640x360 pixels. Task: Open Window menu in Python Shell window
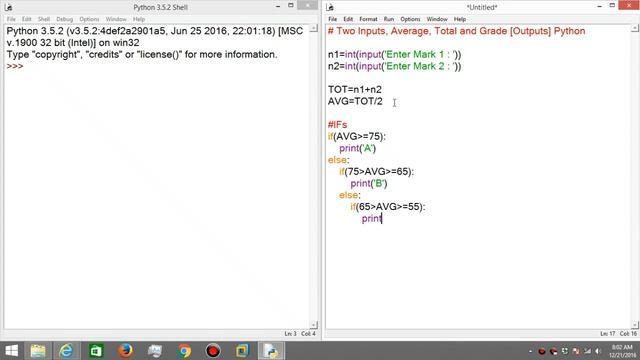[x=116, y=19]
